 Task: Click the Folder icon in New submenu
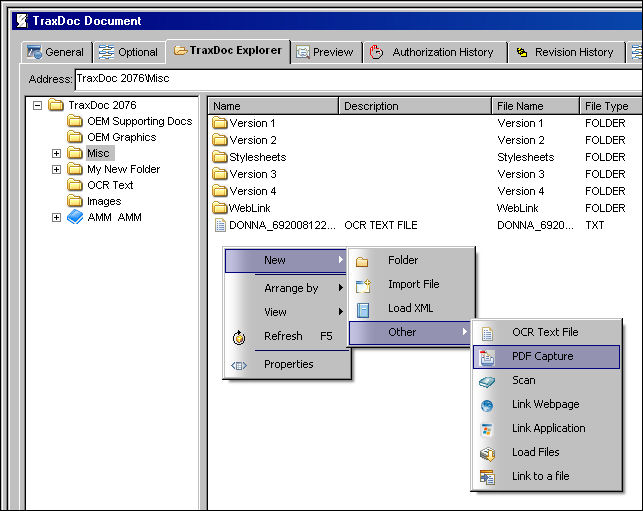click(362, 262)
